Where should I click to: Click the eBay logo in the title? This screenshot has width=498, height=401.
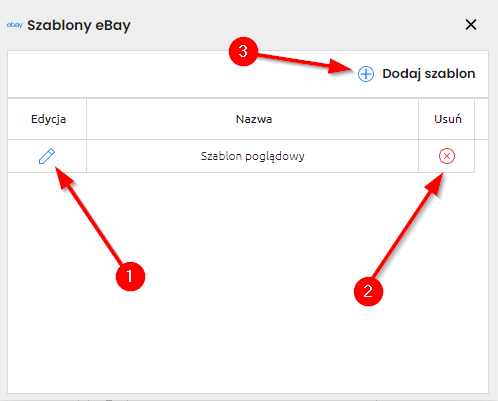tap(15, 25)
